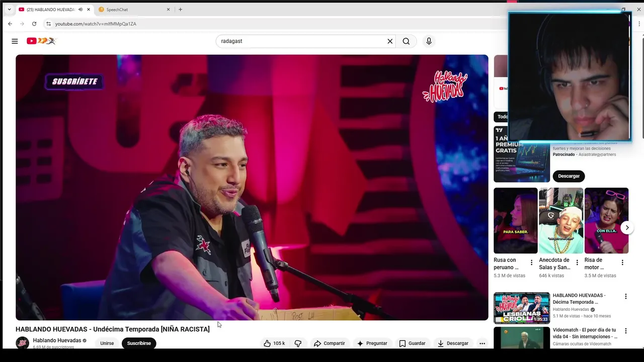The image size is (644, 362).
Task: Go back with the browser arrow
Action: click(10, 24)
